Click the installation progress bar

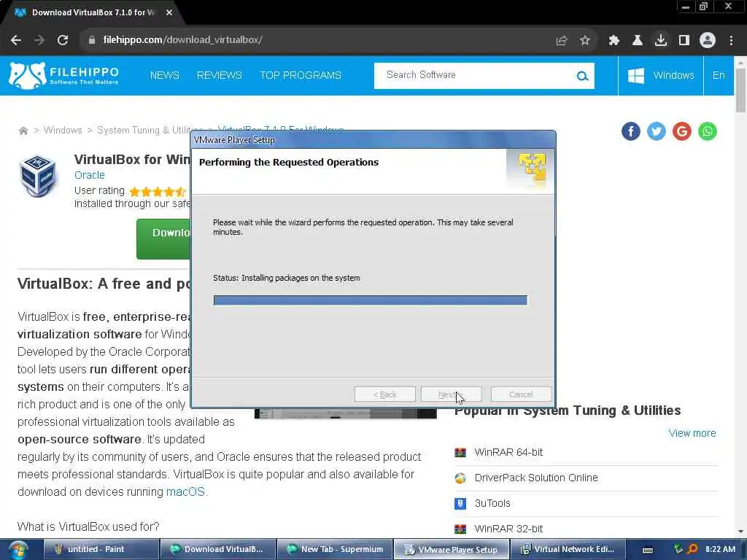point(371,300)
